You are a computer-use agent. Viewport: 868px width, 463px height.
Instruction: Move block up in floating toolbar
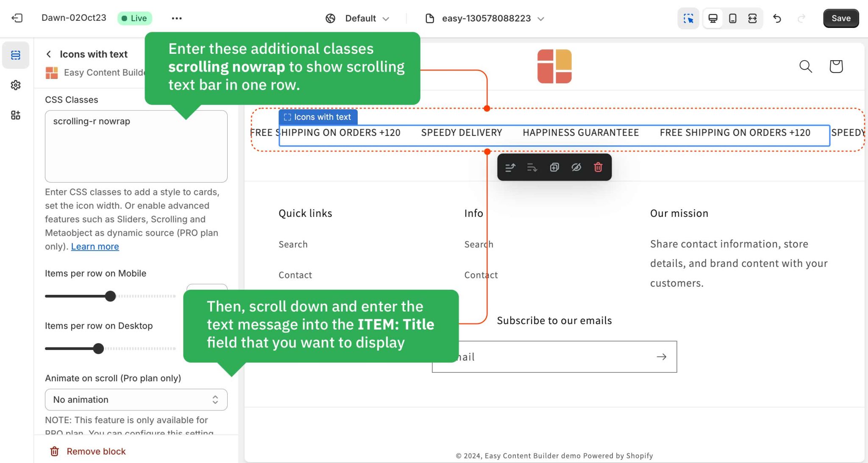tap(510, 167)
